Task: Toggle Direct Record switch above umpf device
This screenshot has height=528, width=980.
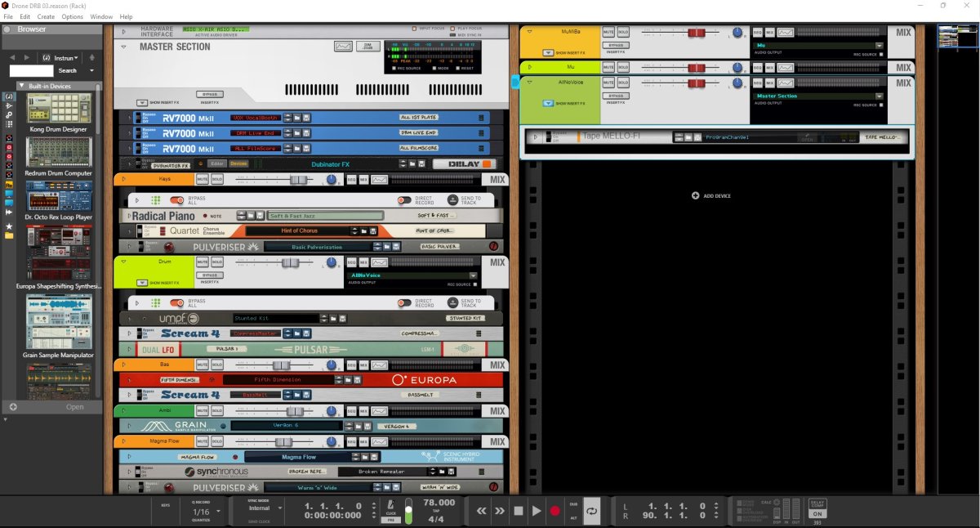Action: click(404, 302)
